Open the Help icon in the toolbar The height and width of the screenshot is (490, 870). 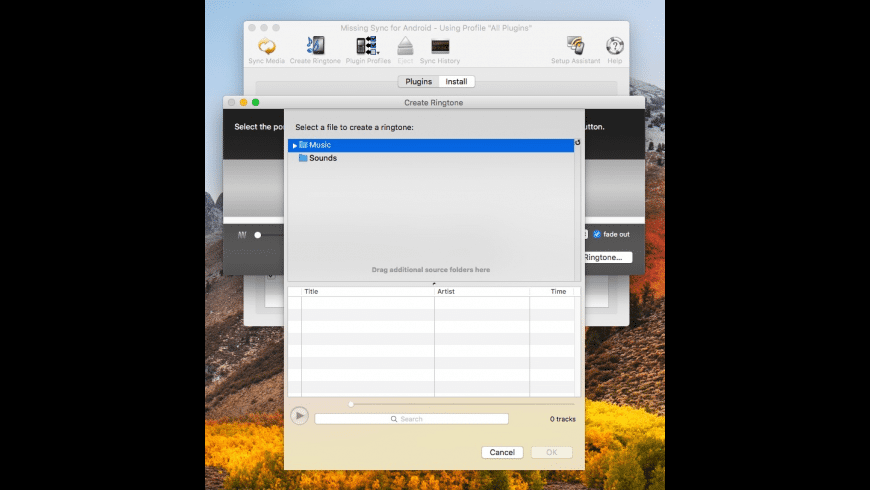coord(614,50)
